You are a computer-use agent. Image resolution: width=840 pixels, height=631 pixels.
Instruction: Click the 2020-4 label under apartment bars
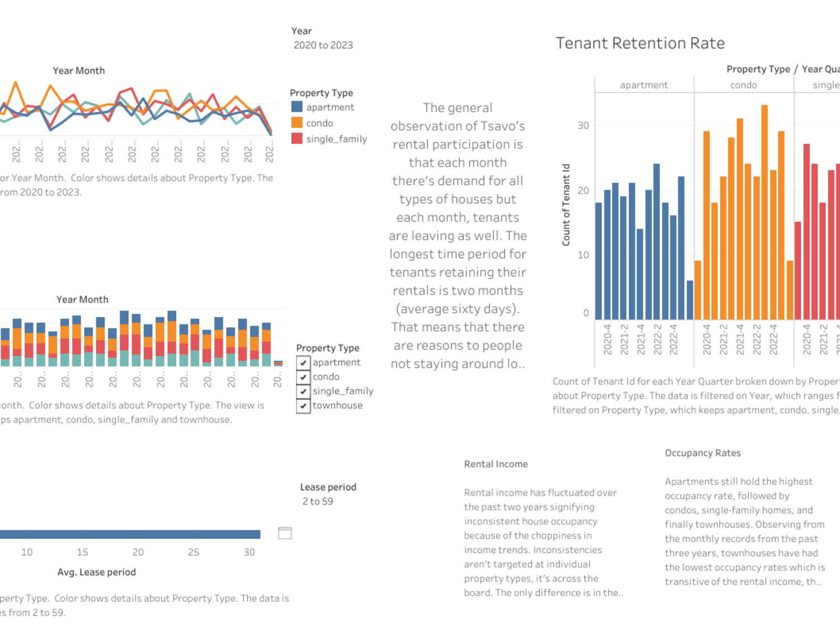coord(607,339)
